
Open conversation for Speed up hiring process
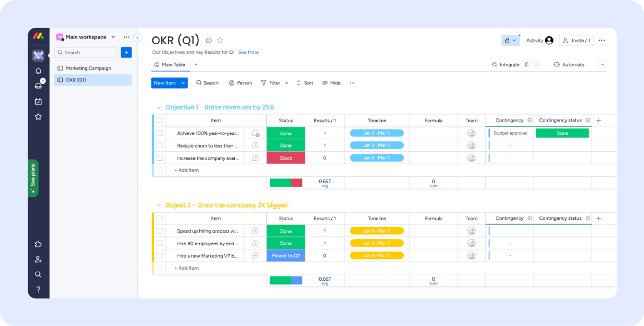coord(255,231)
